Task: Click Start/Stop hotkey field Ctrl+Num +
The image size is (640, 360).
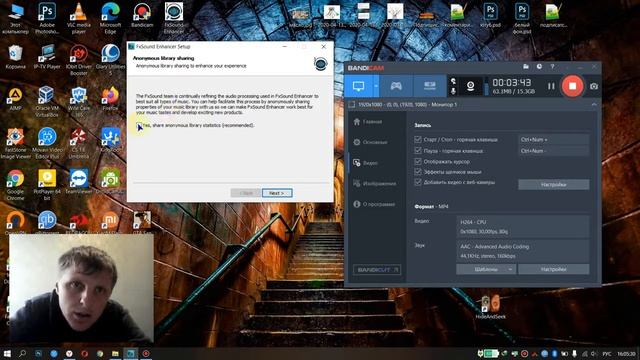Action: (x=553, y=140)
